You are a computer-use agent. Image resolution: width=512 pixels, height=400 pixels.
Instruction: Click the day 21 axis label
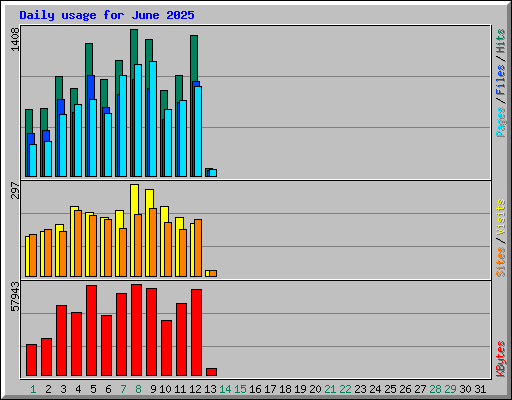(x=330, y=389)
